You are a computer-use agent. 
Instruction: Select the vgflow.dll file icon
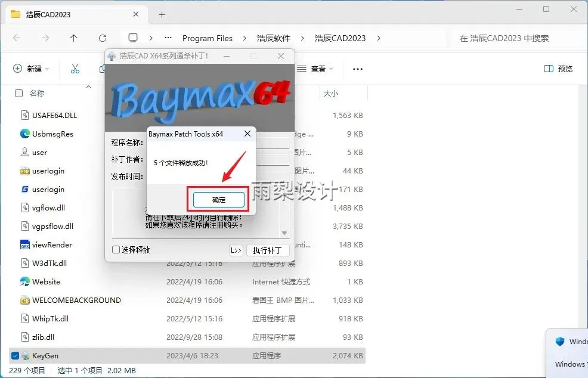[x=25, y=207]
